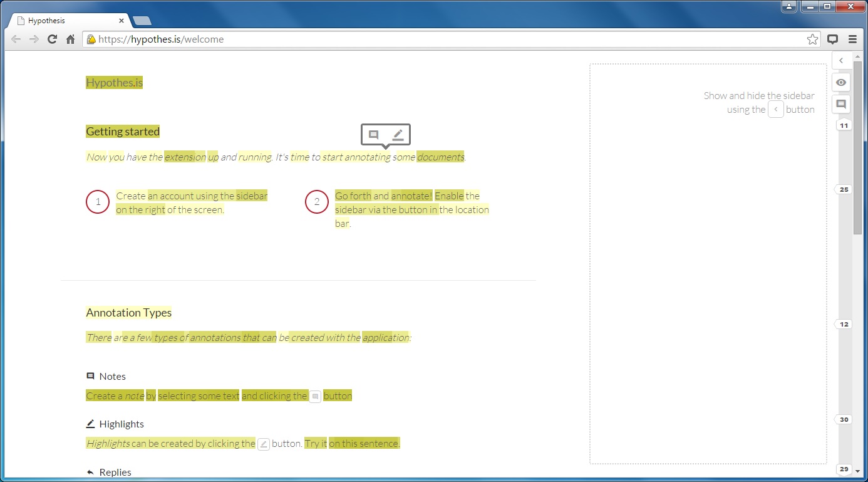Click the circled step number 2

pos(317,202)
